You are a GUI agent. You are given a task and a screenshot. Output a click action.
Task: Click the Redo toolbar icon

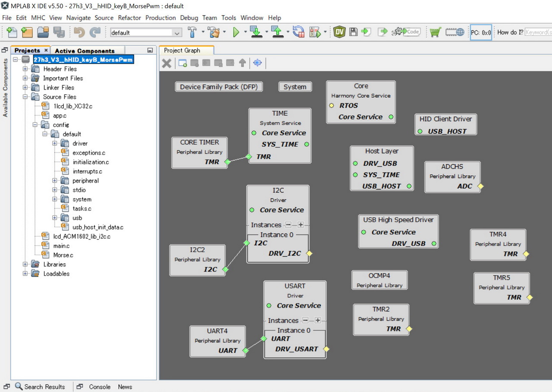click(95, 32)
